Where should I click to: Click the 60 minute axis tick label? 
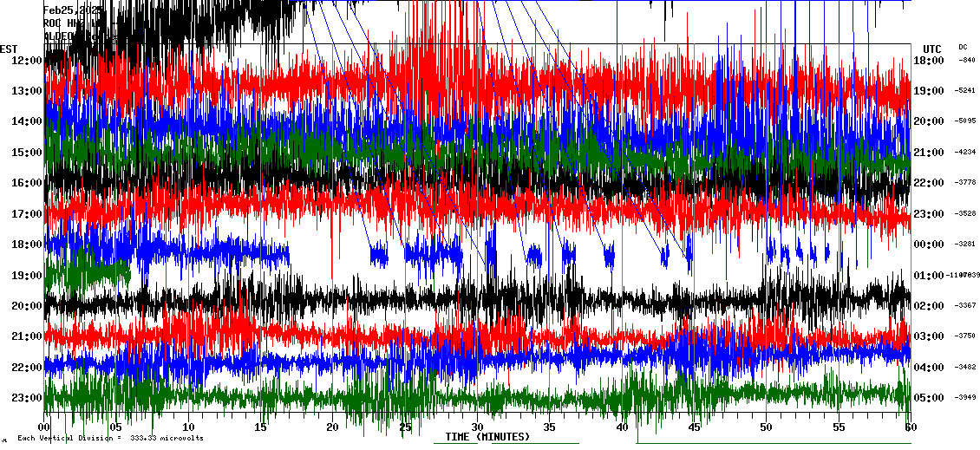click(909, 427)
